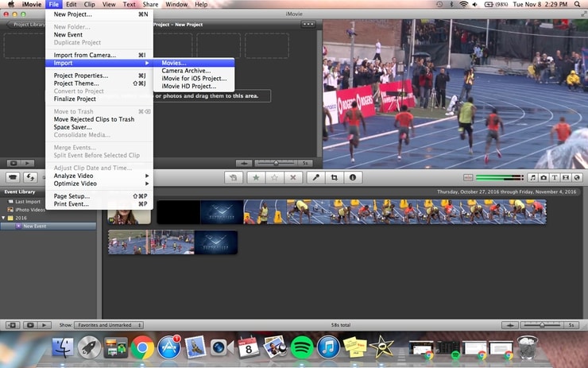Screen dimensions: 588x368
Task: Choose iMovie HD Project... option
Action: [194, 87]
